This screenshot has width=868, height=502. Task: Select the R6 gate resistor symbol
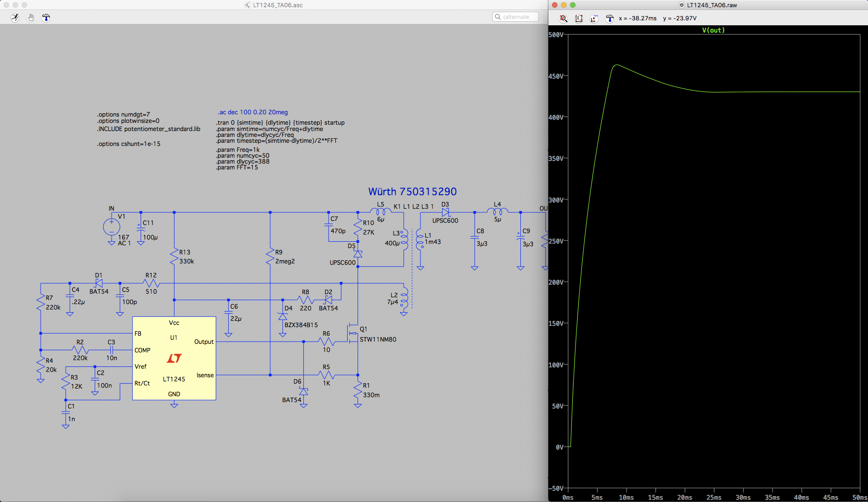click(326, 342)
